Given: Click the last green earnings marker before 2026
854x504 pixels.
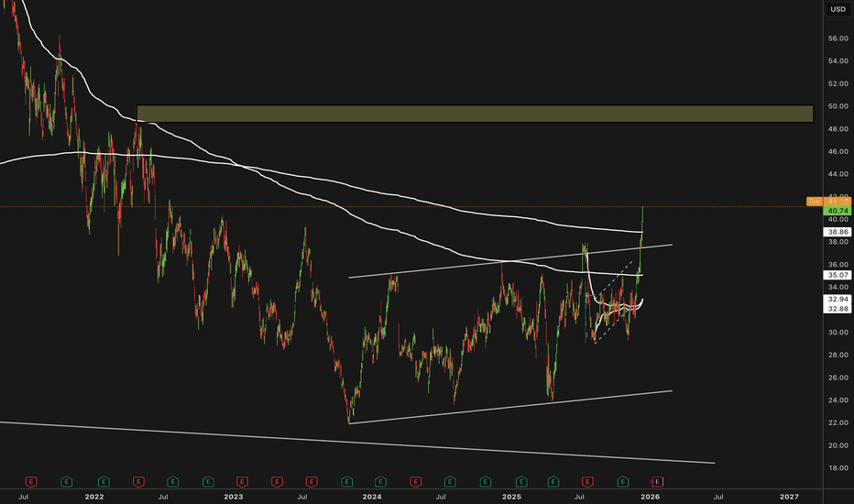Looking at the screenshot, I should (623, 482).
